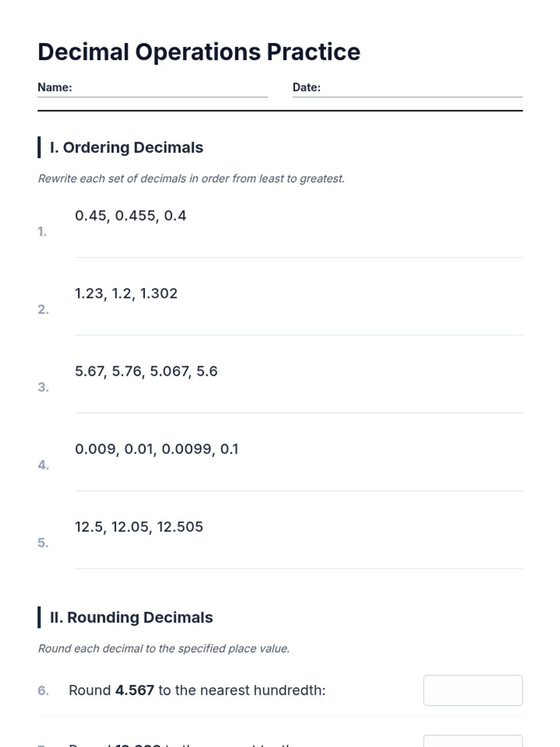This screenshot has height=747, width=560.
Task: Click the Ordering Decimals section heading
Action: [x=126, y=148]
